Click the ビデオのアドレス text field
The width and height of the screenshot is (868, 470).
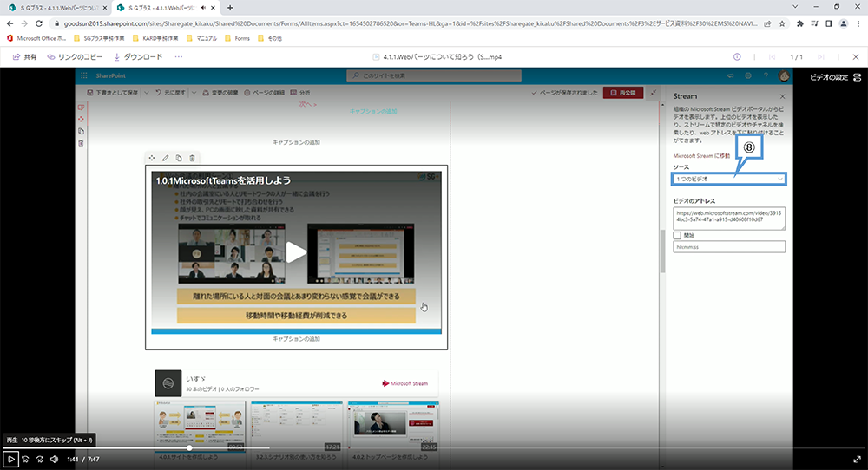pos(729,219)
